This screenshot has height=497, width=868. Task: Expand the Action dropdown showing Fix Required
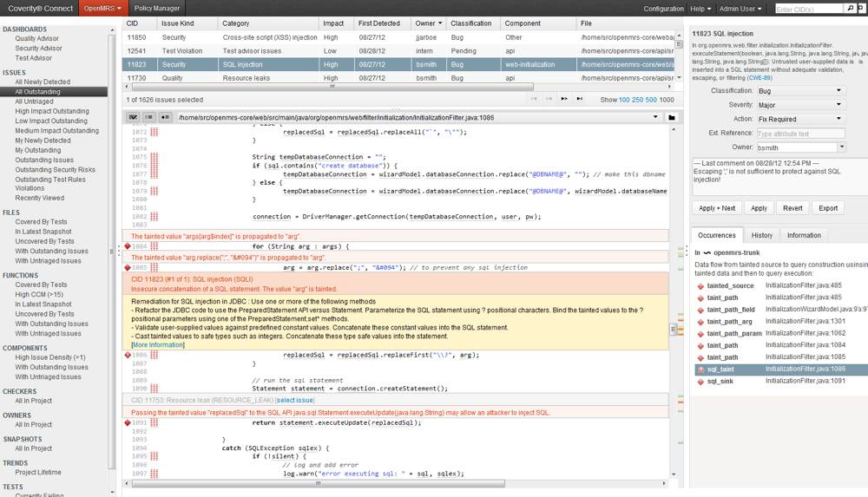point(799,119)
